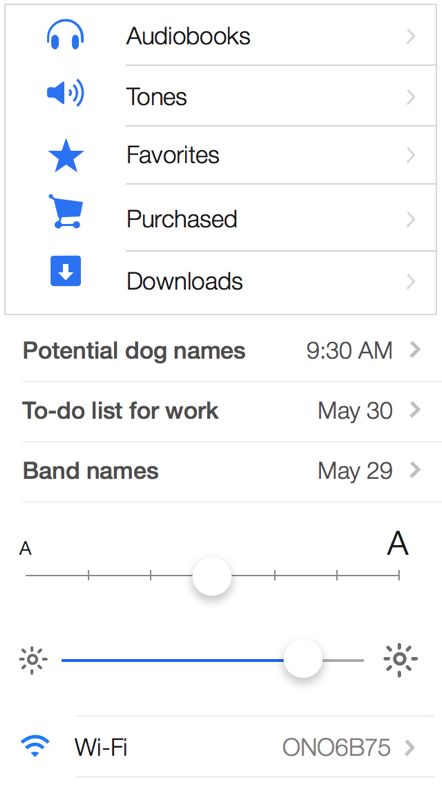
Task: Expand the Tones row chevron
Action: (411, 97)
